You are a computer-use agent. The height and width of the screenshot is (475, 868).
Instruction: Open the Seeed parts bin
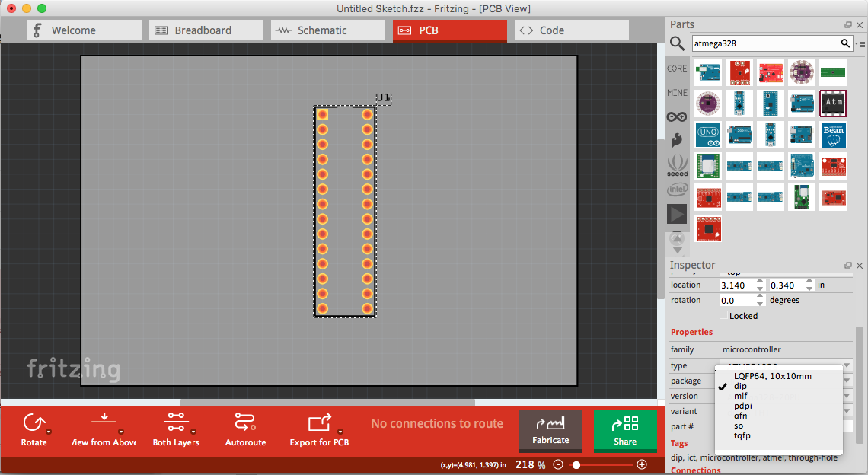click(x=677, y=165)
